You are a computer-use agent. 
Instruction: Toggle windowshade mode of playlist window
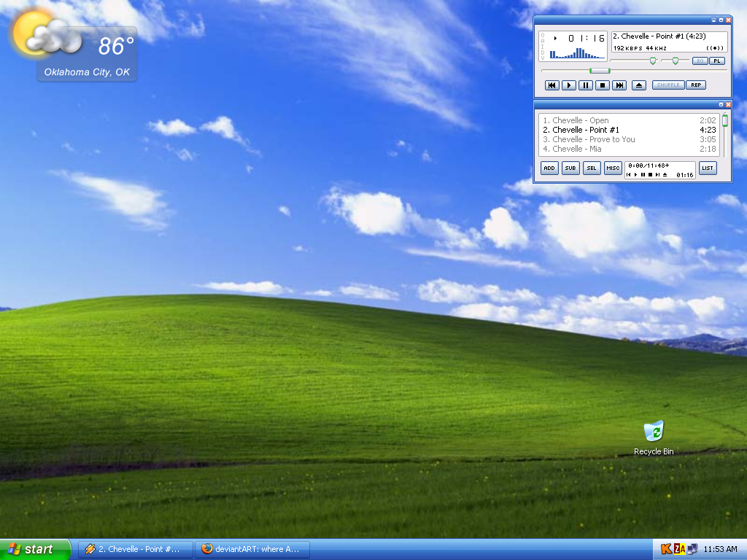(721, 104)
